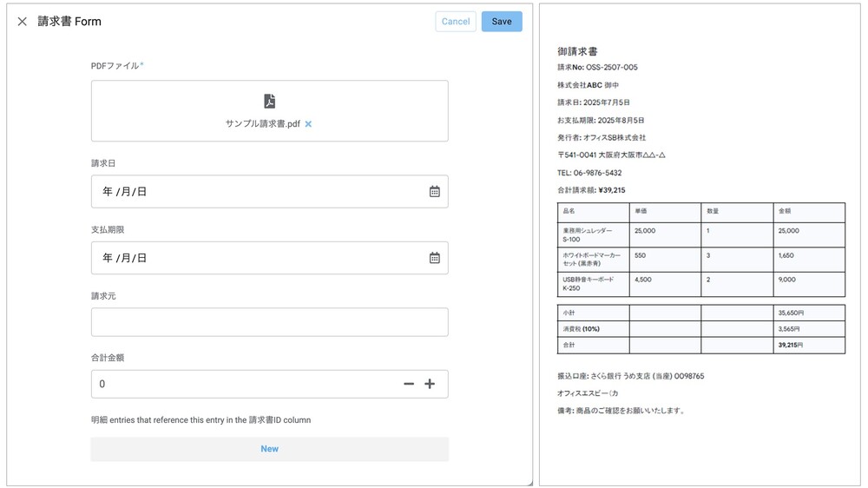Select the 月 segment in 支払期限 field
This screenshot has height=488, width=868.
tap(125, 258)
